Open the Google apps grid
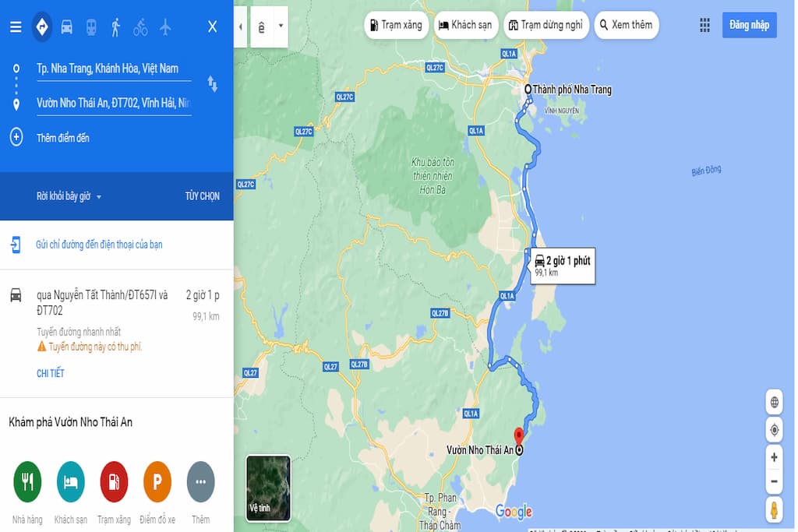Screen dimensions: 798x532 pyautogui.click(x=704, y=25)
